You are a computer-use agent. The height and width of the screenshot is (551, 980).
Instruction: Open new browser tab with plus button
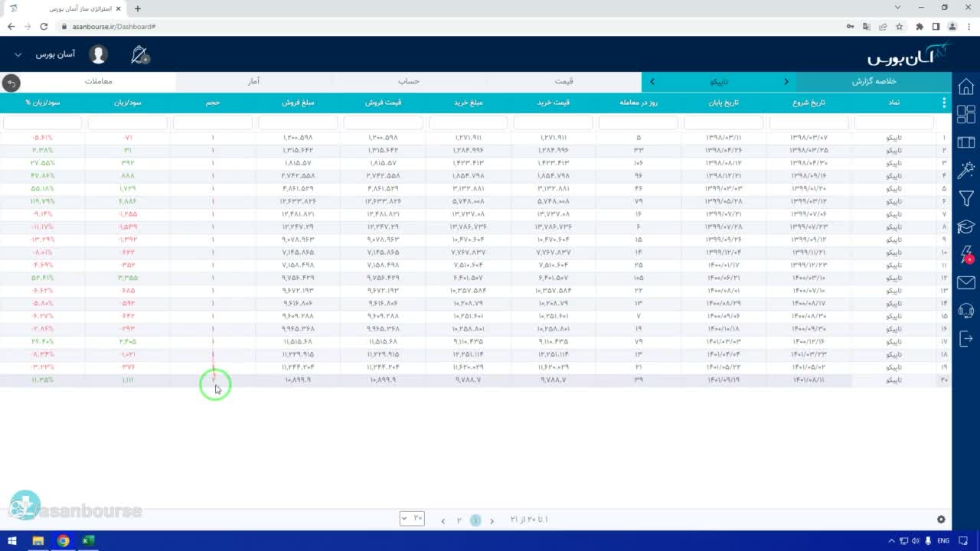[138, 8]
